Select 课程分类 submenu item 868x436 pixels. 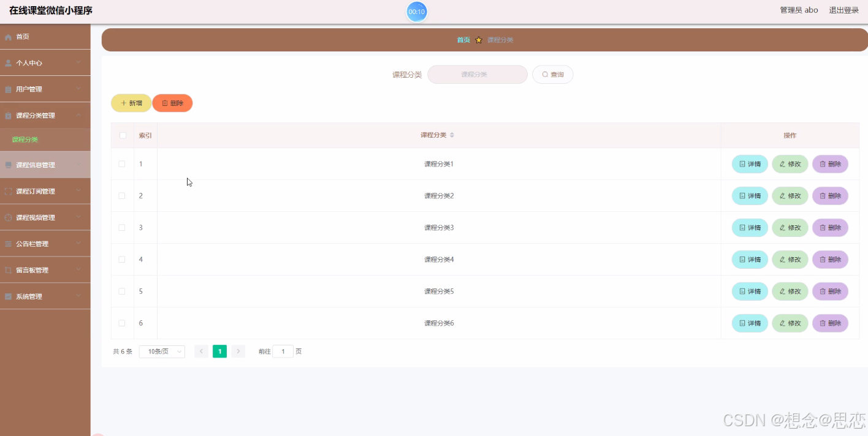45,140
